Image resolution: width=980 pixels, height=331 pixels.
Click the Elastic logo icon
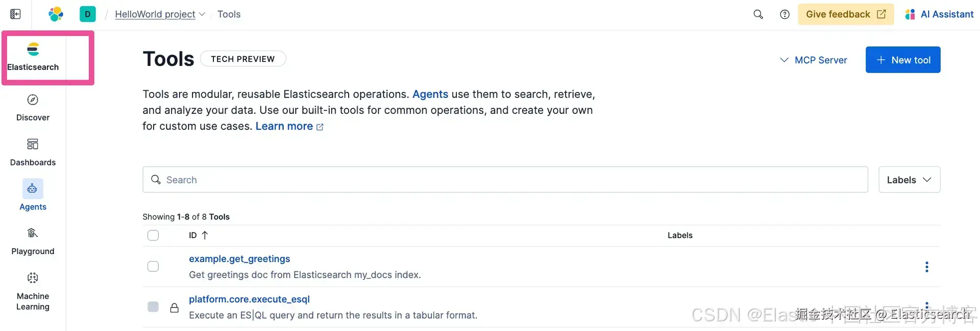pyautogui.click(x=56, y=14)
